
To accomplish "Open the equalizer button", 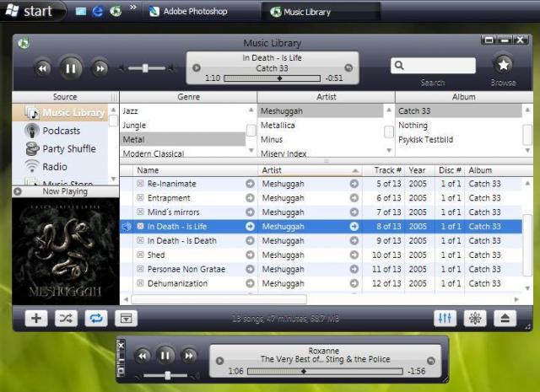I will [445, 318].
